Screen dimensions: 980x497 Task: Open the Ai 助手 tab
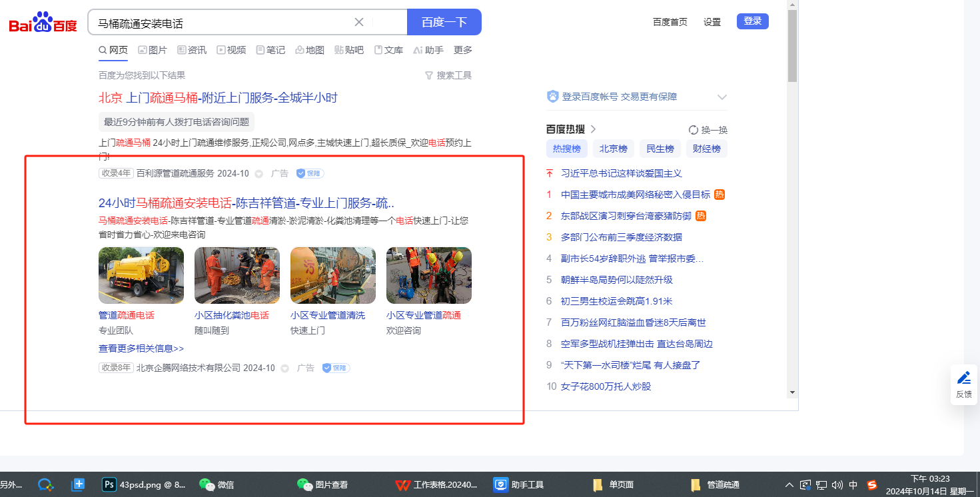click(428, 50)
